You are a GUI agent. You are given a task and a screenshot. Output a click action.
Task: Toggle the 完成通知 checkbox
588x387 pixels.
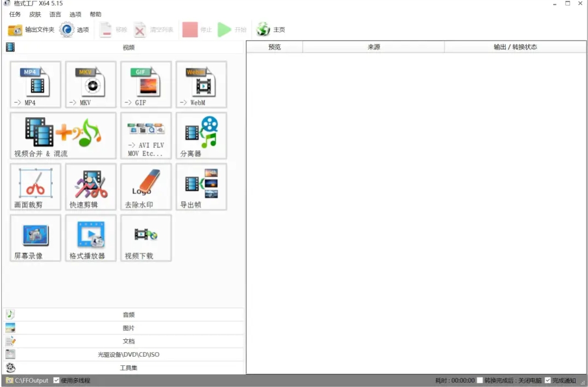pyautogui.click(x=547, y=380)
